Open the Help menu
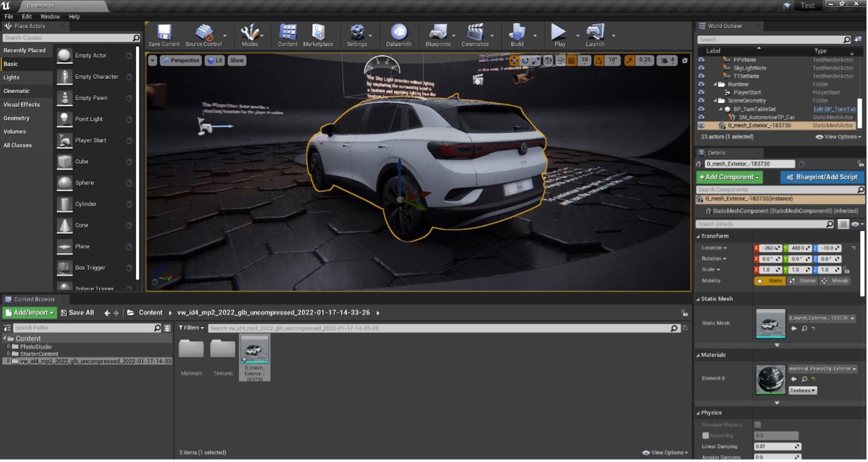This screenshot has height=462, width=868. (x=74, y=17)
